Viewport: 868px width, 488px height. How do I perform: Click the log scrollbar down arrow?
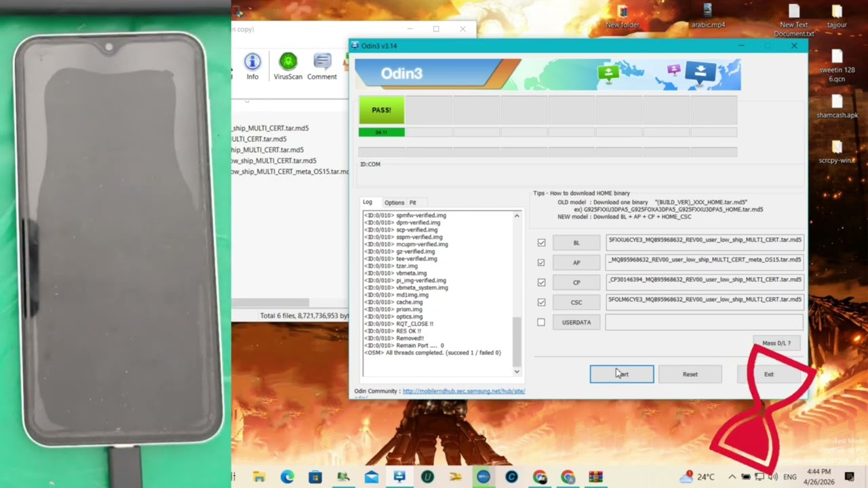[x=517, y=371]
